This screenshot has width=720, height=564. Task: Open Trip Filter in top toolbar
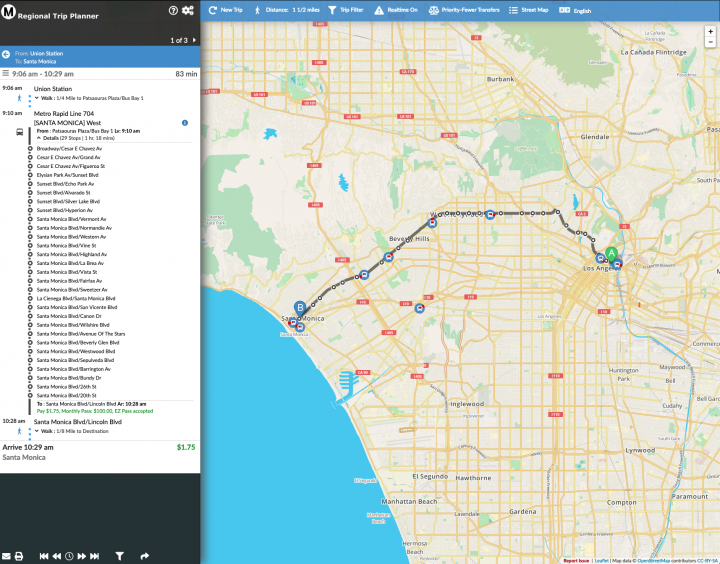click(345, 10)
